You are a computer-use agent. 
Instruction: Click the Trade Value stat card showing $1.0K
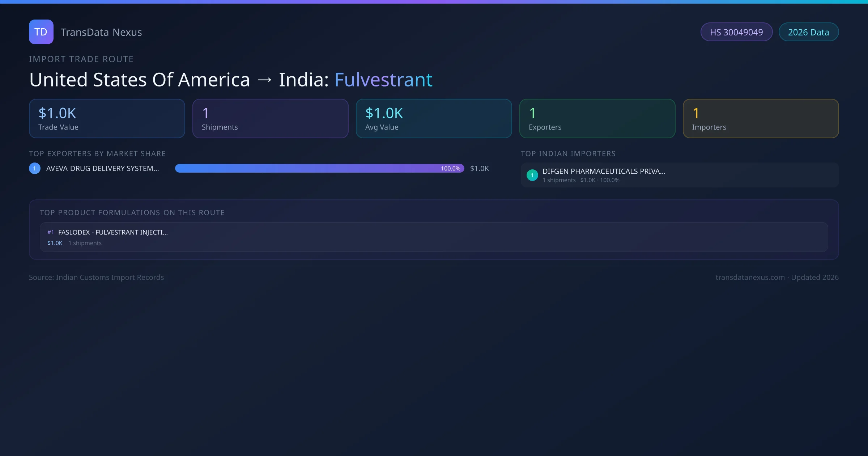107,118
